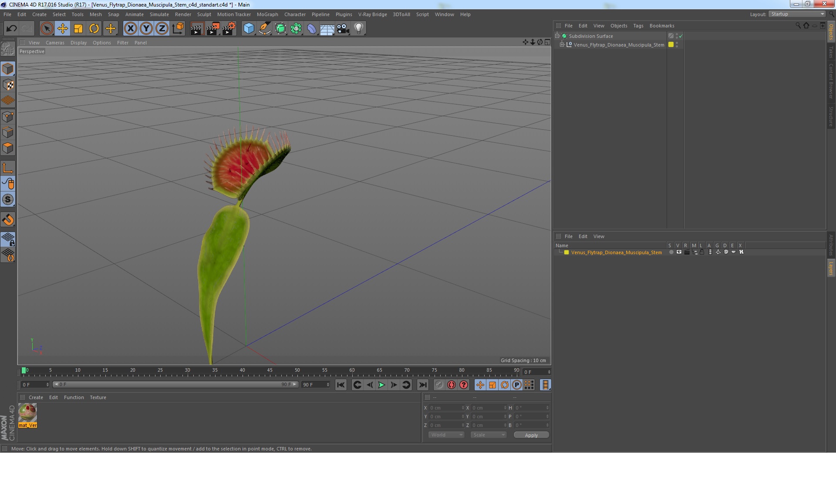Render view with clapperboard icon
This screenshot has height=504, width=836.
[x=197, y=29]
